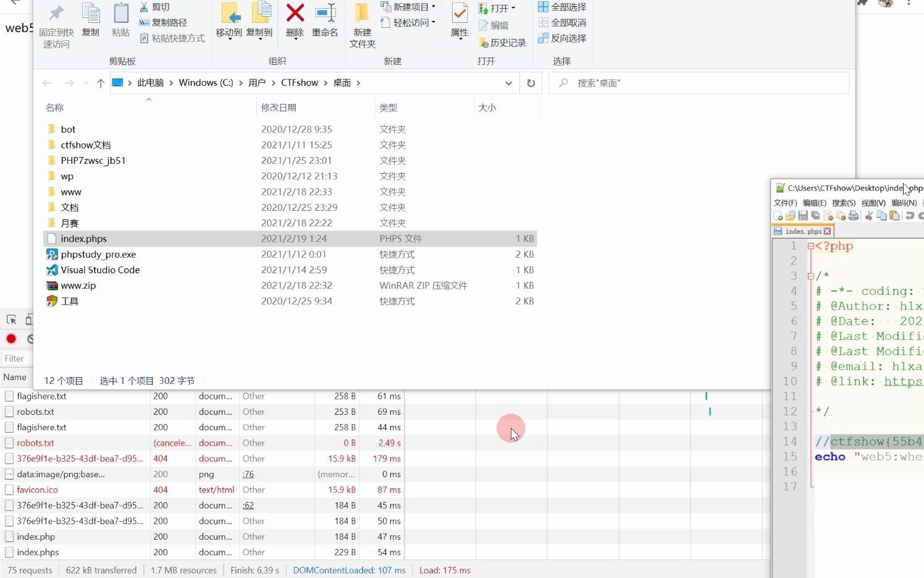Click Paste Shortcut (粘贴快捷方式) in the ribbon

tap(172, 38)
